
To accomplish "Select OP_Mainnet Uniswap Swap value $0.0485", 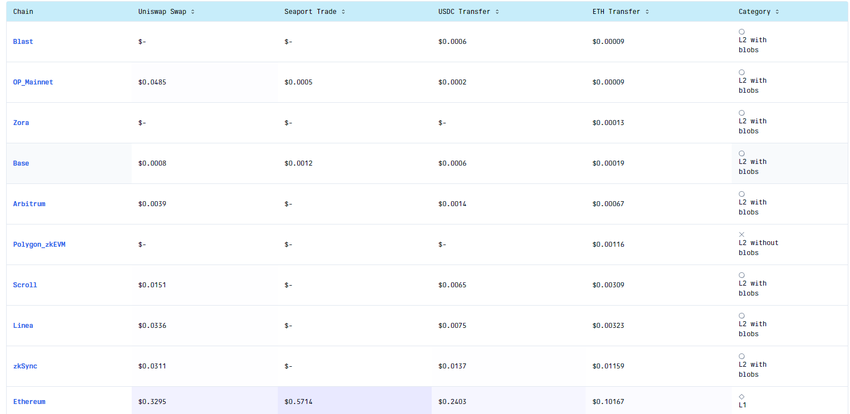I will [152, 82].
